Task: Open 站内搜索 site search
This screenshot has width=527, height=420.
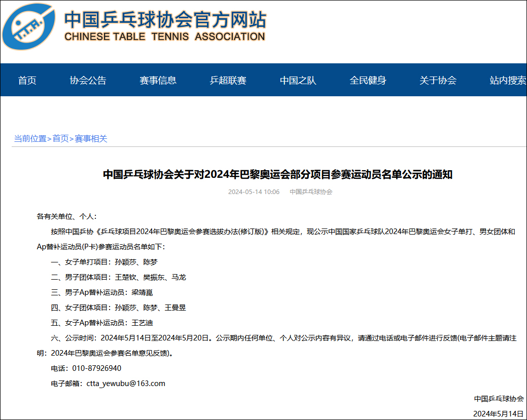Action: pos(508,80)
